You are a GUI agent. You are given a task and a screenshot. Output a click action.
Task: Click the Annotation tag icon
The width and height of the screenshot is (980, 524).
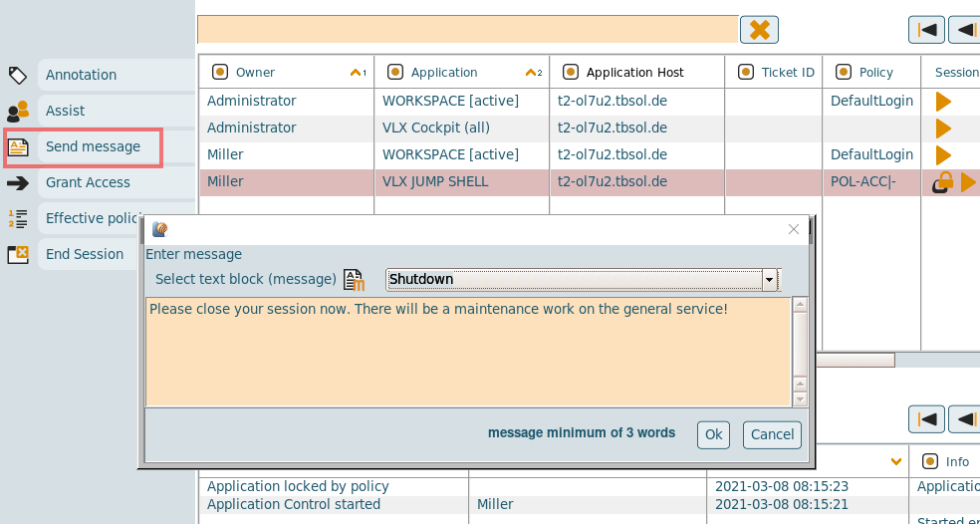pyautogui.click(x=18, y=75)
